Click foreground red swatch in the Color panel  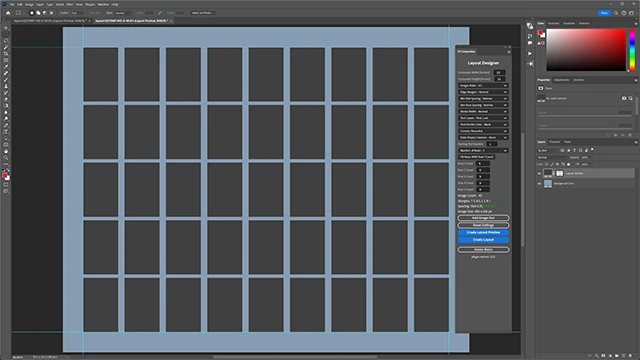click(x=540, y=32)
